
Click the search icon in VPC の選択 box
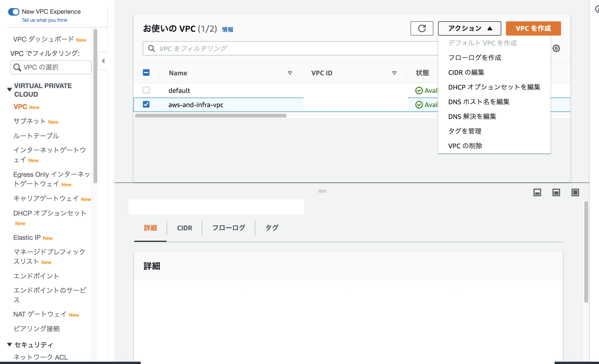[17, 67]
